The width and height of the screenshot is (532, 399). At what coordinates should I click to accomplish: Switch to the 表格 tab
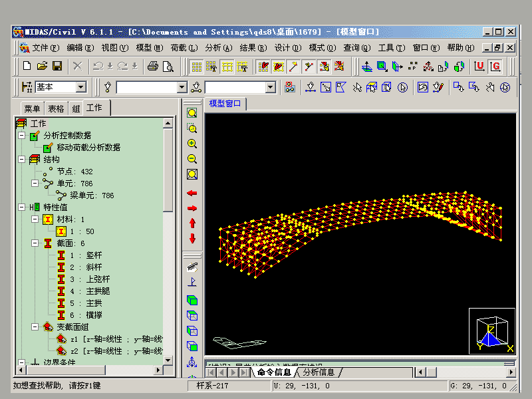click(56, 108)
